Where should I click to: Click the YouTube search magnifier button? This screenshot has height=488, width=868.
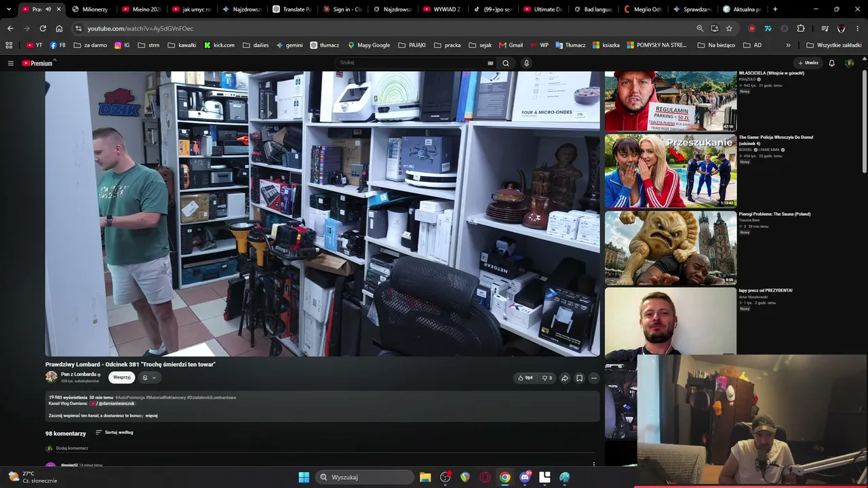pos(506,63)
